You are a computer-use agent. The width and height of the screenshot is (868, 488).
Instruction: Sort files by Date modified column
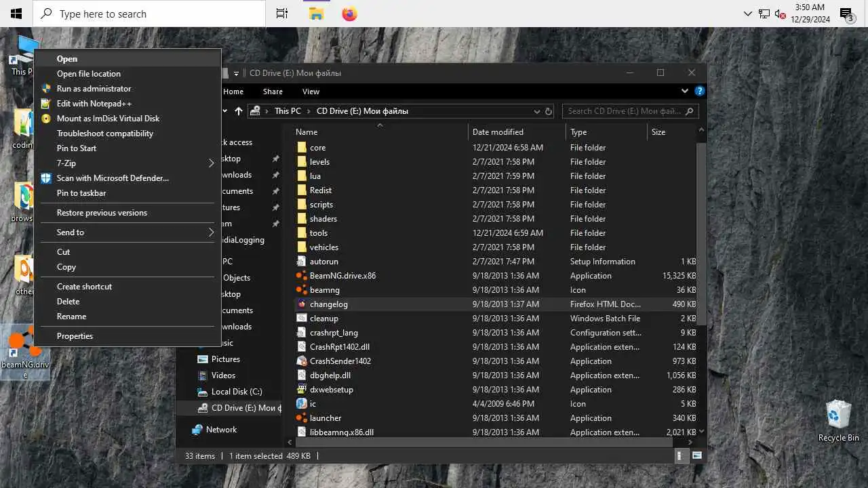[x=517, y=132]
